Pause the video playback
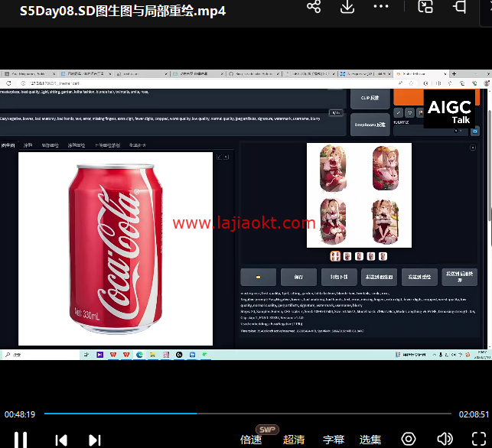The width and height of the screenshot is (492, 448). (x=21, y=440)
